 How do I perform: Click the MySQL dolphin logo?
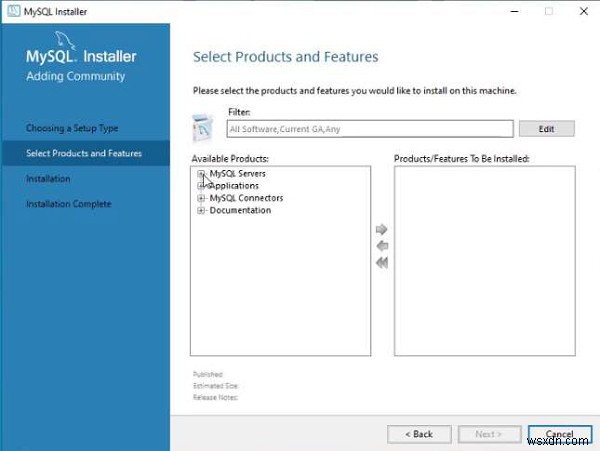click(64, 40)
